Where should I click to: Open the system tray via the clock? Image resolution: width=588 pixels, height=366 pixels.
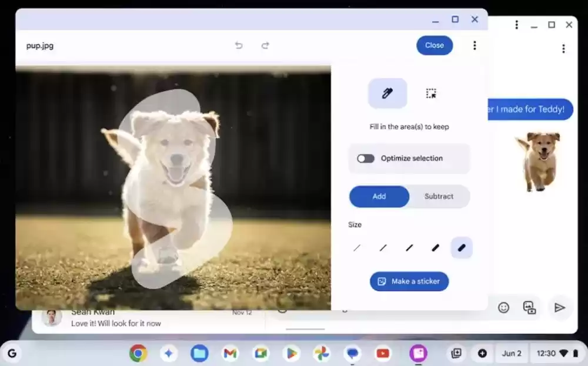(547, 353)
